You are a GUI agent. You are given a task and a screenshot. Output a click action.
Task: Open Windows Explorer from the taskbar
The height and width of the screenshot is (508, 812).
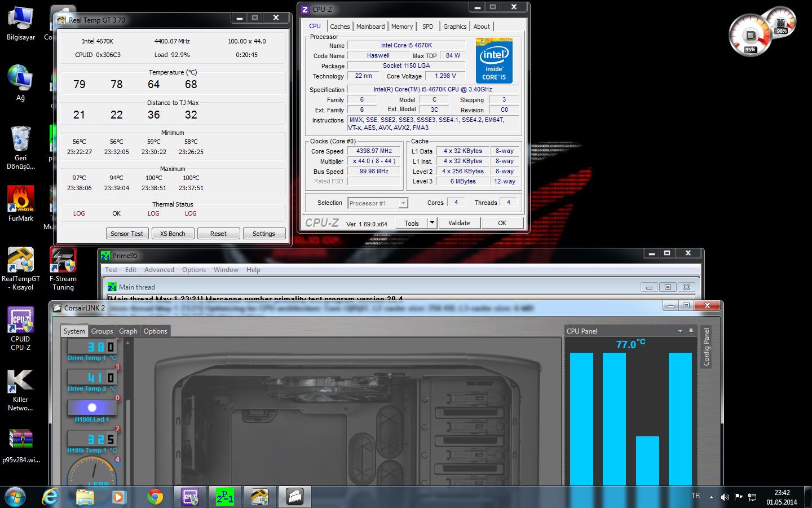[85, 497]
